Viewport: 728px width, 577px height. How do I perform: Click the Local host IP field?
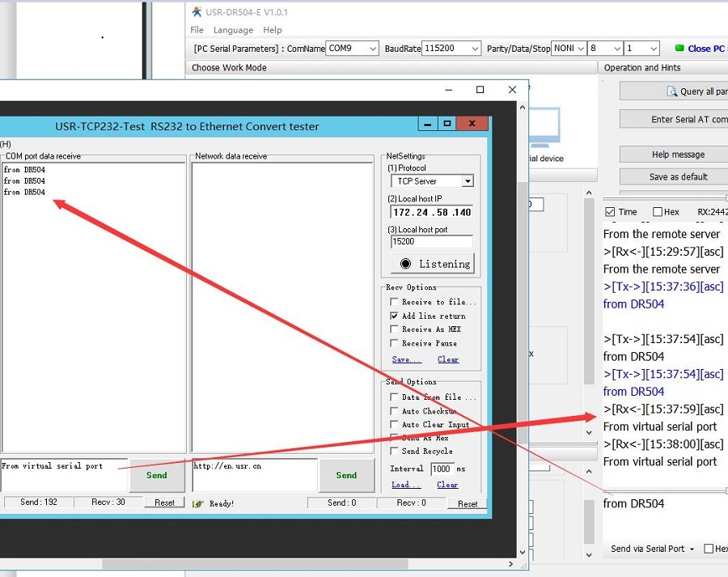(432, 212)
